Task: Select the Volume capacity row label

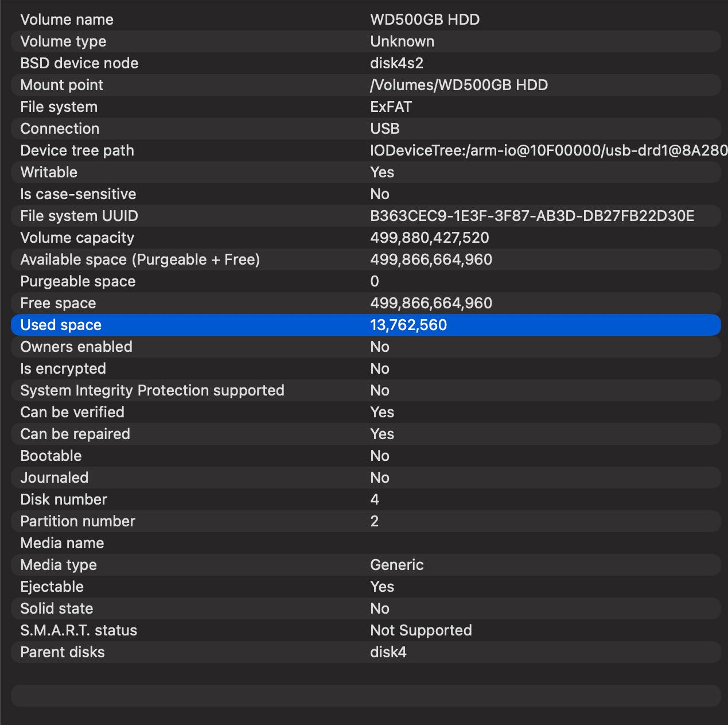Action: [77, 238]
